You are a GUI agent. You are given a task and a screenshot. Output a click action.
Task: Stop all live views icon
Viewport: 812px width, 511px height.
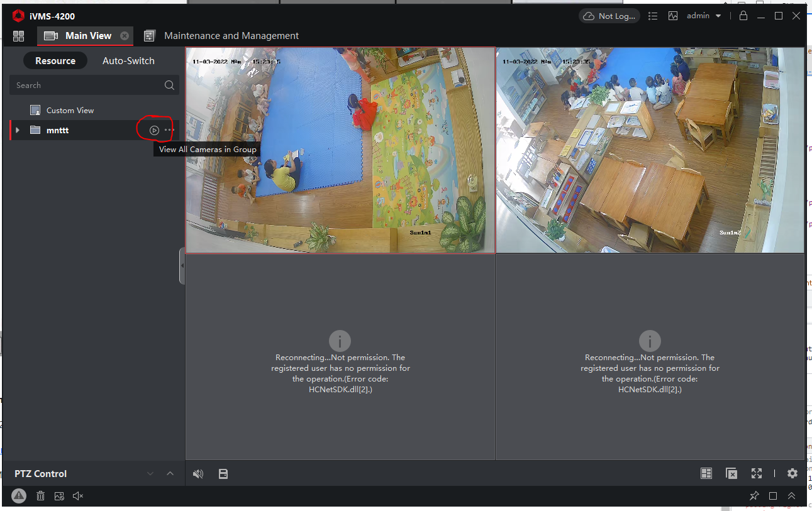point(731,473)
